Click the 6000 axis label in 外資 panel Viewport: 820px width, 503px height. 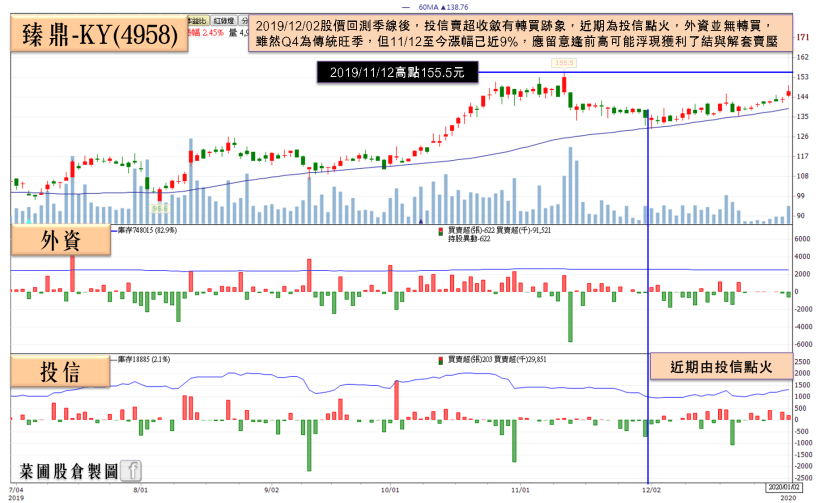[802, 239]
